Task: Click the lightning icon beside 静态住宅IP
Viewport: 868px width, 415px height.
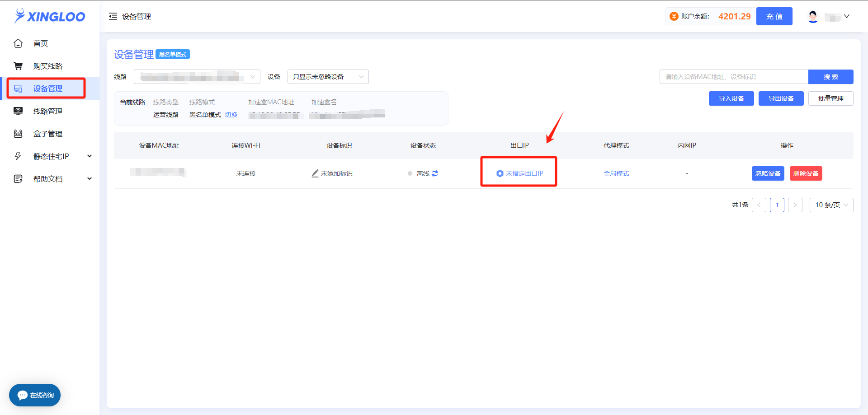Action: coord(18,156)
